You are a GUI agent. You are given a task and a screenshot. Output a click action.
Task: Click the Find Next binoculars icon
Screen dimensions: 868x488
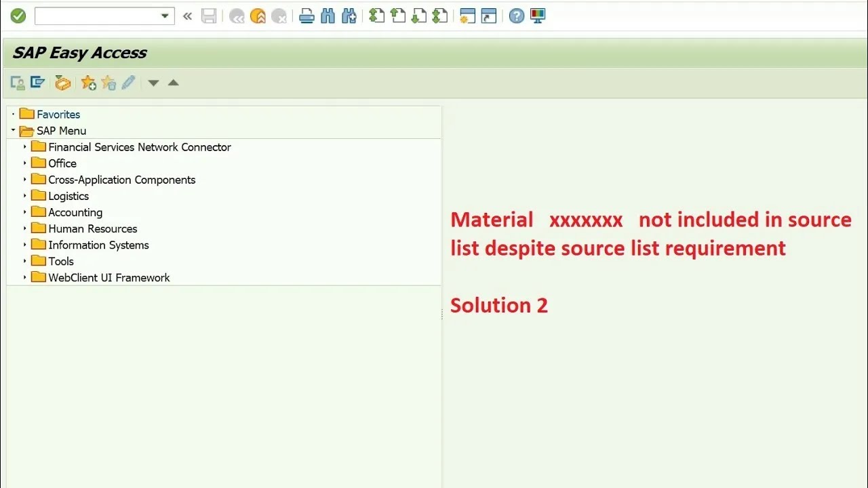tap(349, 16)
